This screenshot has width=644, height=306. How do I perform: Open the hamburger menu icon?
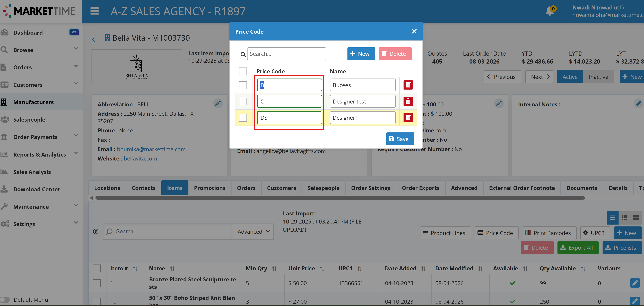pyautogui.click(x=94, y=11)
